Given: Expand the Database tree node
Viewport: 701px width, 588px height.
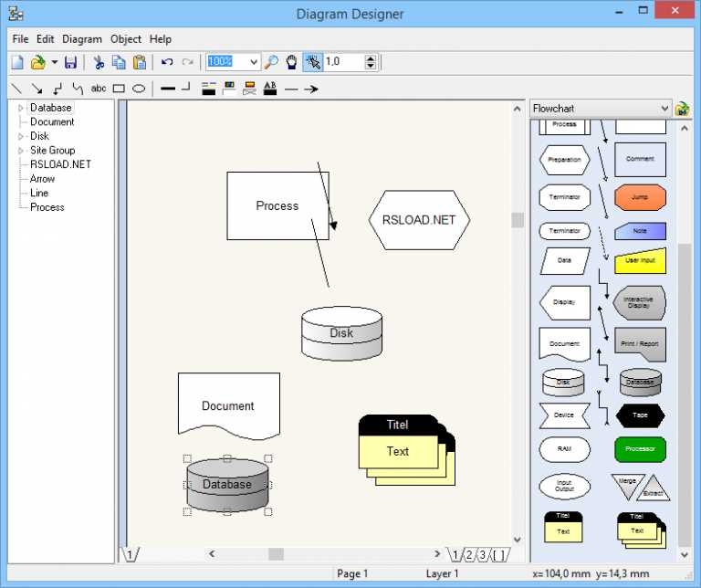Looking at the screenshot, I should [21, 108].
